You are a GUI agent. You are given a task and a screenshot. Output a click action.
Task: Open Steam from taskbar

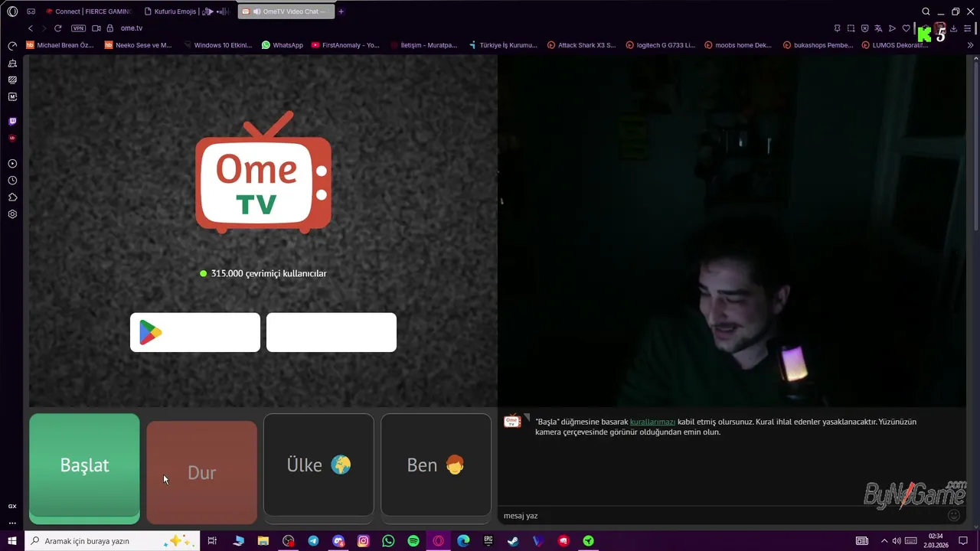coord(513,541)
